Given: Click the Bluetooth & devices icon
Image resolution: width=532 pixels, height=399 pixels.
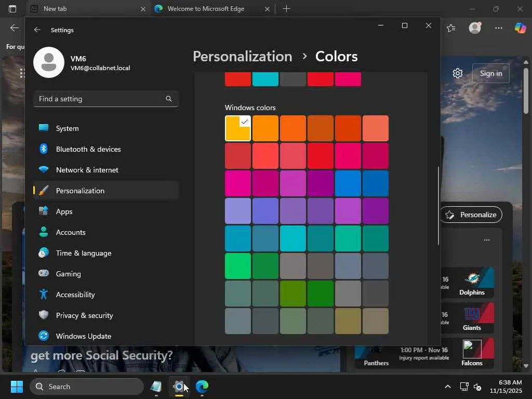Looking at the screenshot, I should (44, 149).
